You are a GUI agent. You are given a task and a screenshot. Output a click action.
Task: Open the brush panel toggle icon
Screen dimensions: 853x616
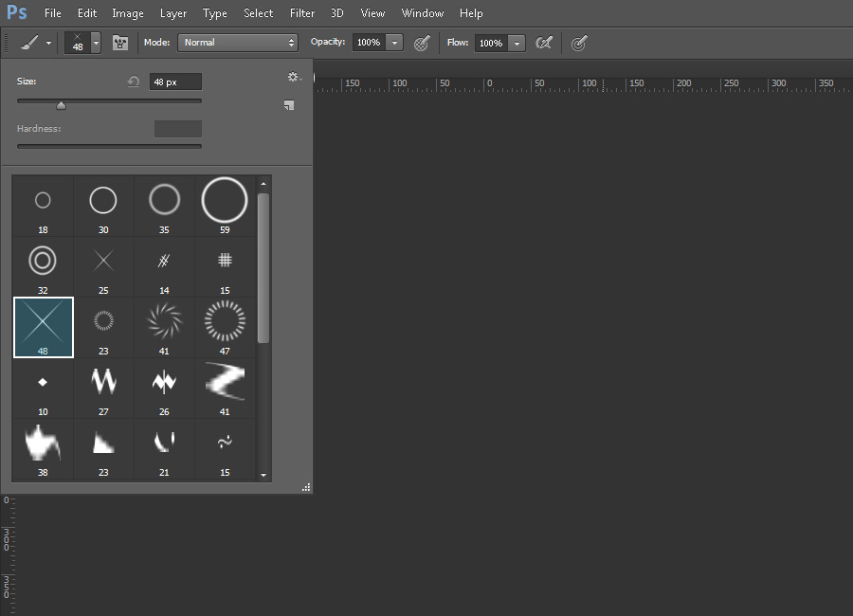(120, 43)
